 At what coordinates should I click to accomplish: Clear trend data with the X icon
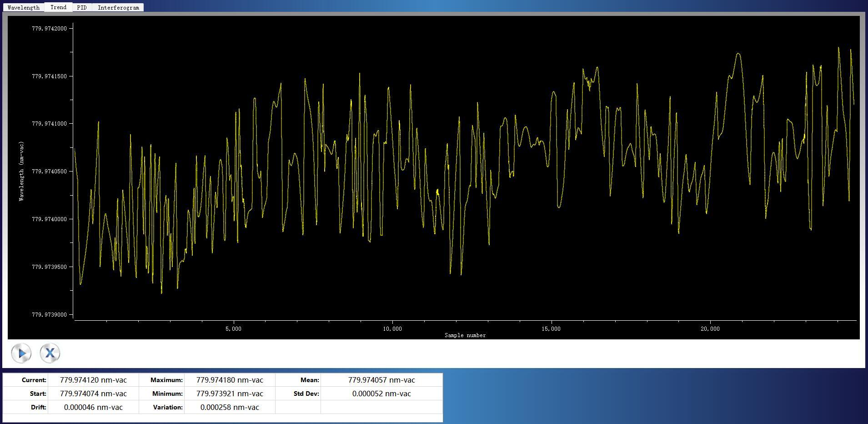tap(50, 353)
